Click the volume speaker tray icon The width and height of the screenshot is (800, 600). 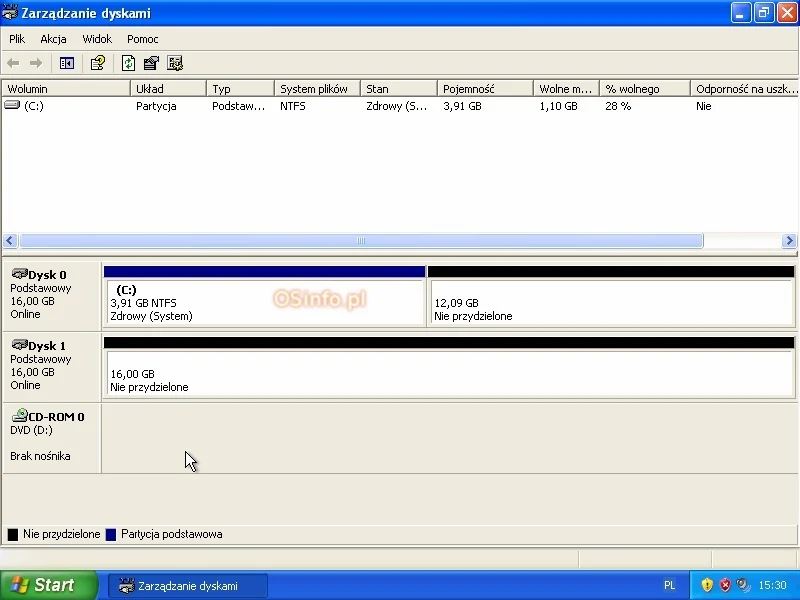coord(741,585)
